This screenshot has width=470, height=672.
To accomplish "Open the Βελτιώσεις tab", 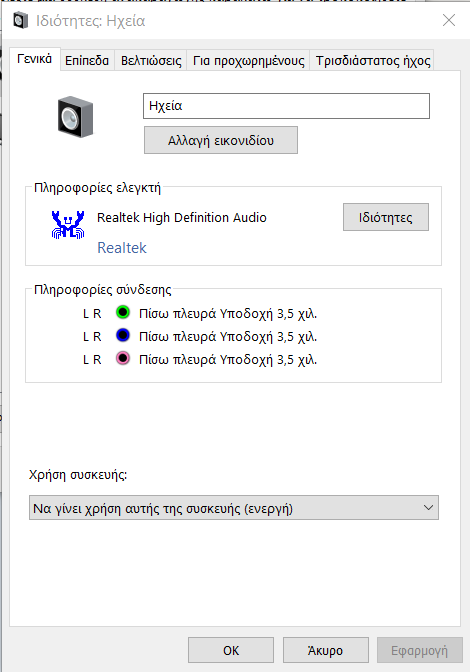I will (151, 60).
